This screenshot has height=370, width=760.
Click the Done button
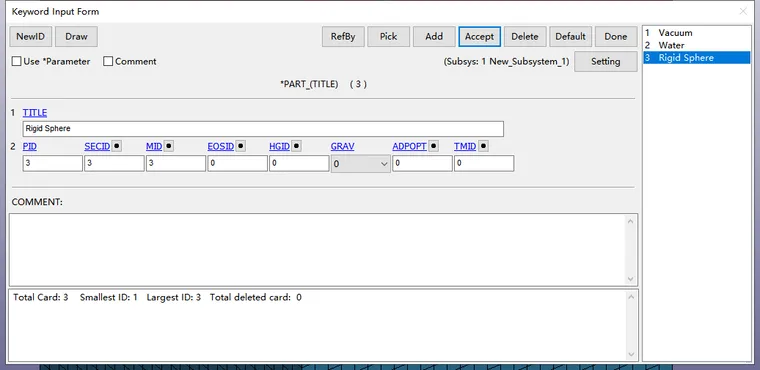pyautogui.click(x=616, y=36)
